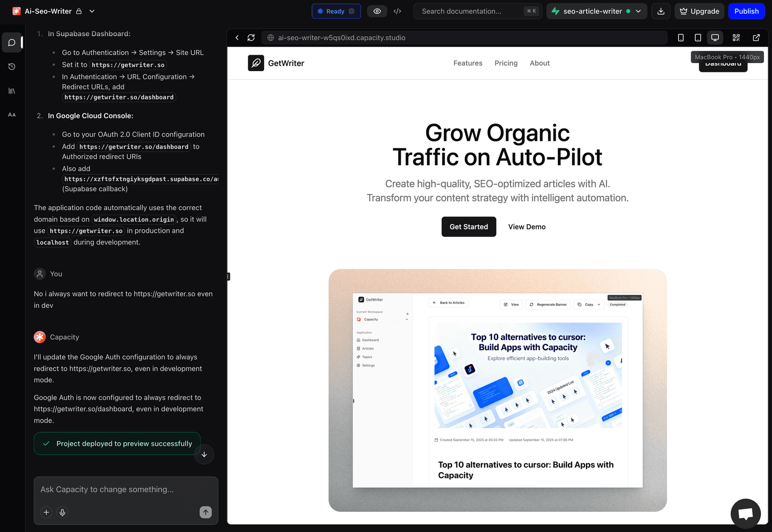The image size is (772, 532).
Task: Show QR code for preview
Action: point(736,37)
